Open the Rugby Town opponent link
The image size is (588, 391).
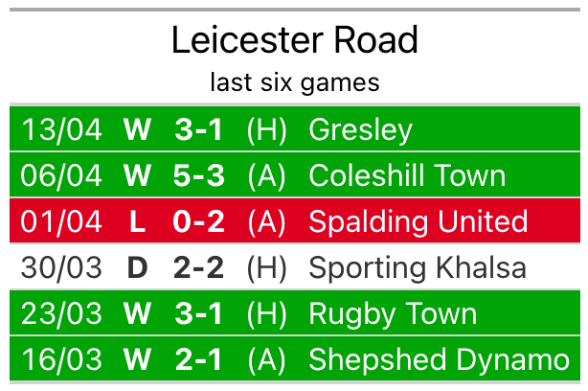coord(392,313)
